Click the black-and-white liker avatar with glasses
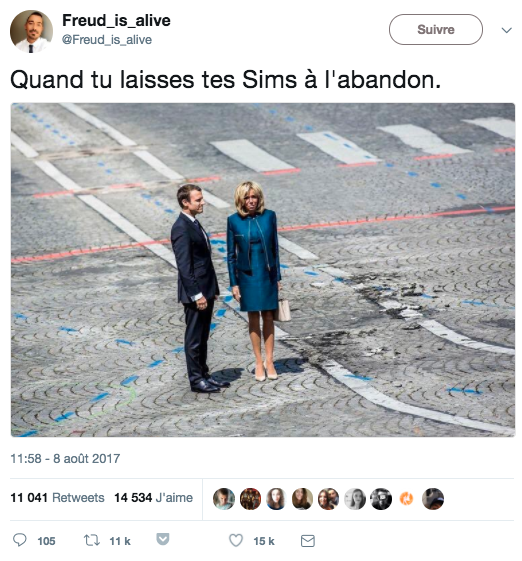 click(381, 498)
